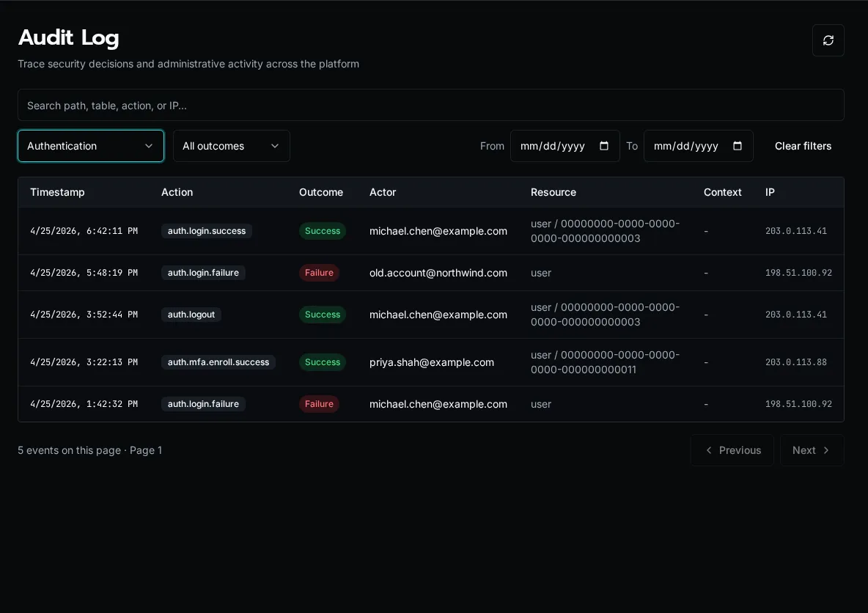Click the timestamp 4/25/2026, 1:42:32 PM

tap(84, 404)
